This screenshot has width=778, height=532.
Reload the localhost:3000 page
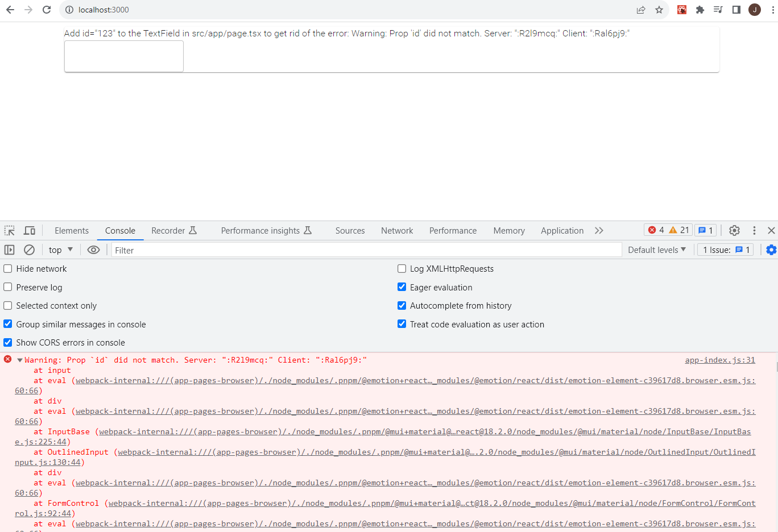coord(47,10)
